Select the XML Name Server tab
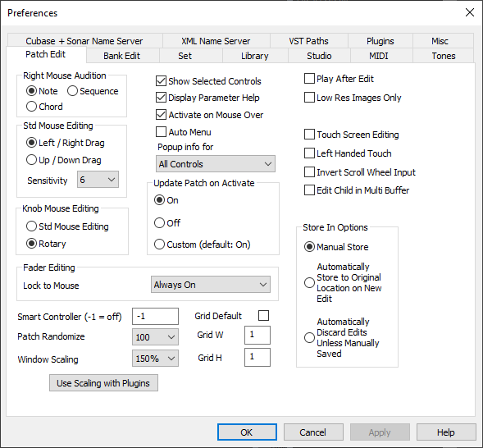The width and height of the screenshot is (483, 448). click(x=216, y=41)
